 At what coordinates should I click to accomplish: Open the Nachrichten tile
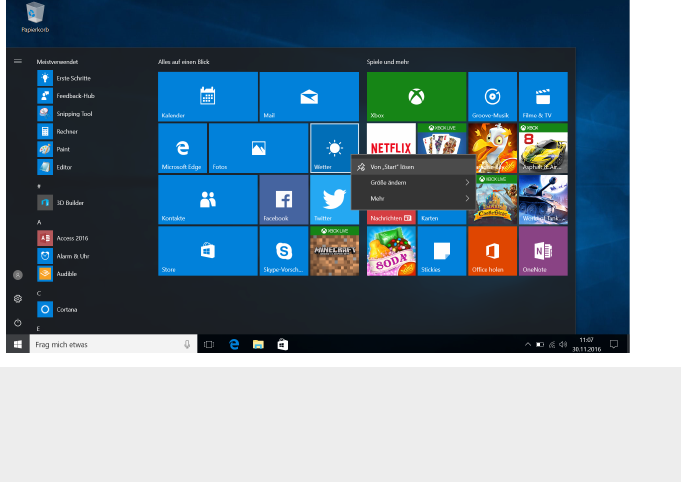(x=391, y=218)
